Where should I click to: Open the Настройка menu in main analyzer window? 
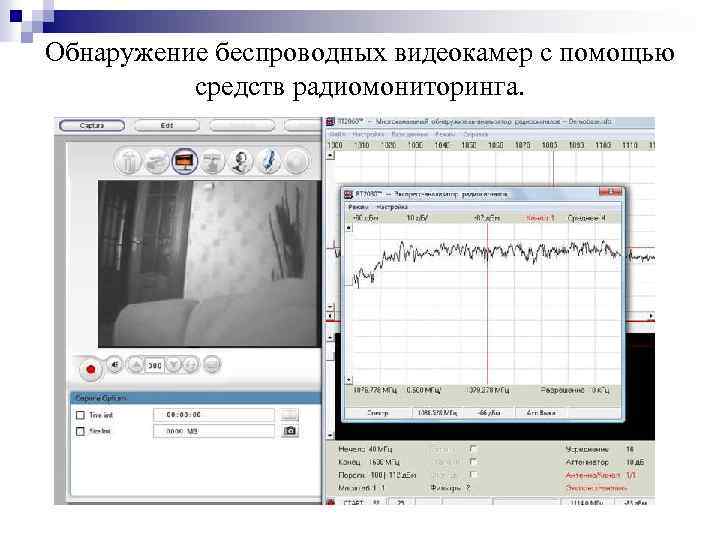coord(368,134)
